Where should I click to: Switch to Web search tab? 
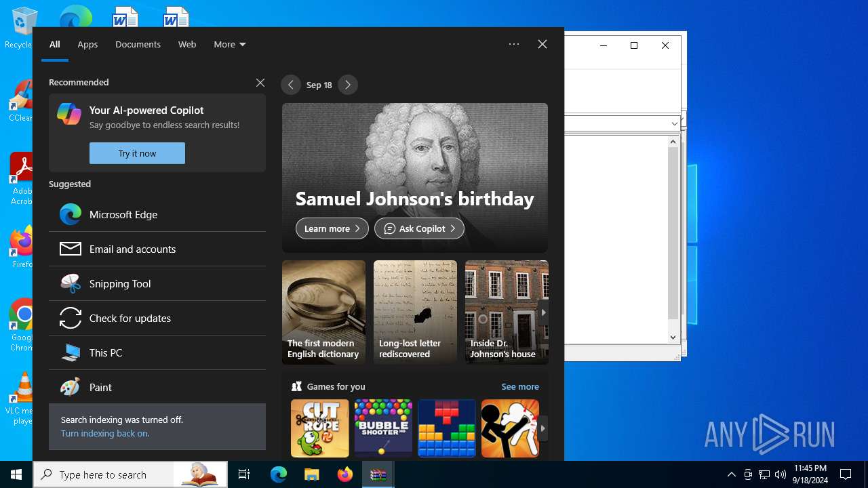pos(187,44)
